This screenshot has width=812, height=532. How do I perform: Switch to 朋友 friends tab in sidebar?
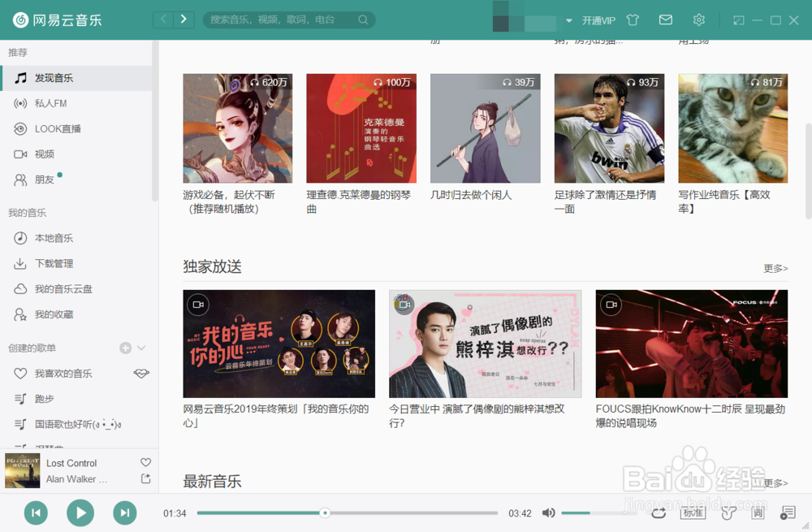[53, 179]
